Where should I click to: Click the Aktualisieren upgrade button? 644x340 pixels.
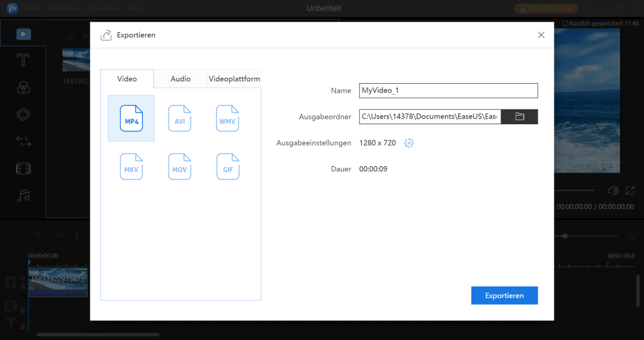tap(546, 8)
